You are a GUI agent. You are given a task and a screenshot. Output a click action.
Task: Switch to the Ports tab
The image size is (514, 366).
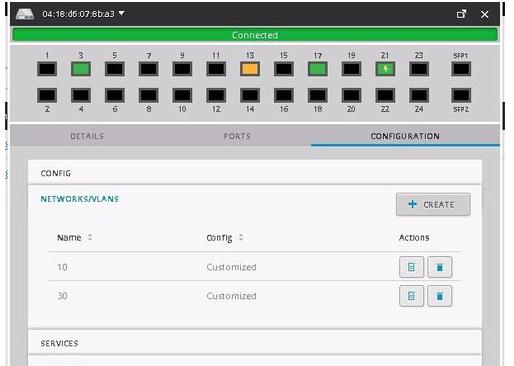[x=237, y=136]
